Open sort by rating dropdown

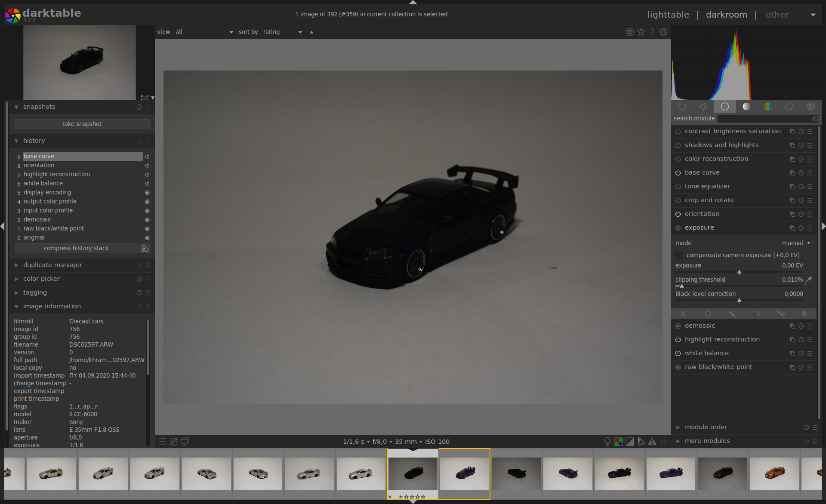click(x=283, y=32)
